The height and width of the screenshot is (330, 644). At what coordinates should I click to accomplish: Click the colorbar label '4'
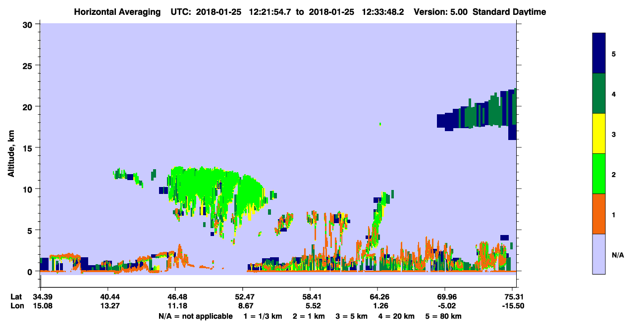pos(614,94)
